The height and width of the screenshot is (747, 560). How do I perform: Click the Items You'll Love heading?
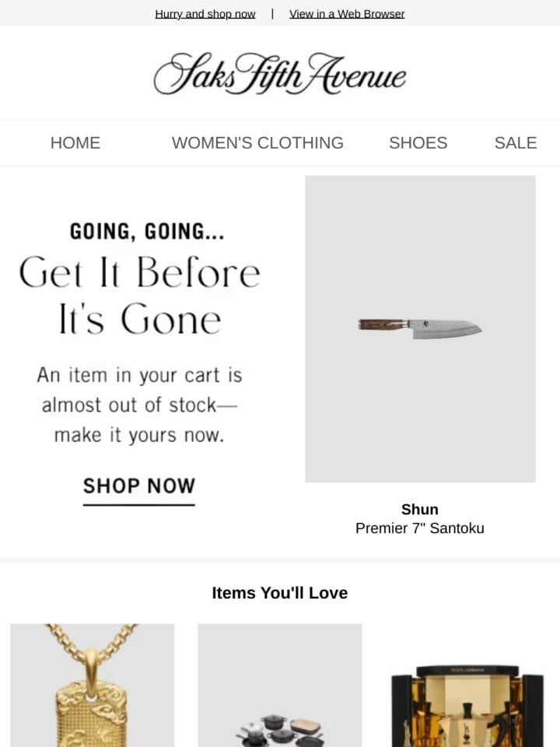point(280,593)
